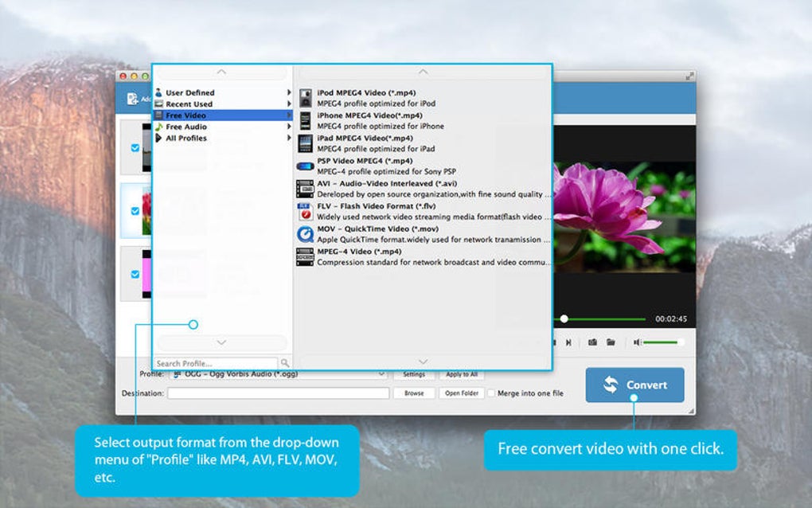
Task: Select the pink third file thumbnail
Action: [x=146, y=274]
